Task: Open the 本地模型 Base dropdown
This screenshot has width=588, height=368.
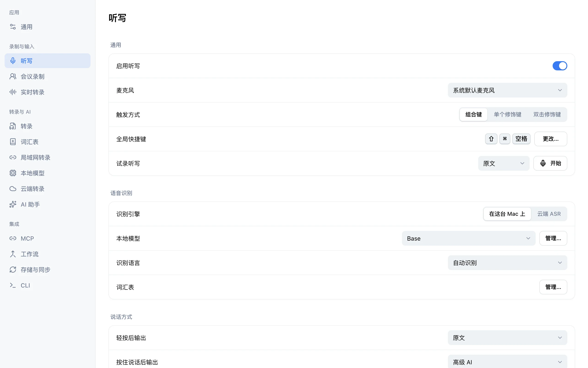Action: click(x=469, y=238)
